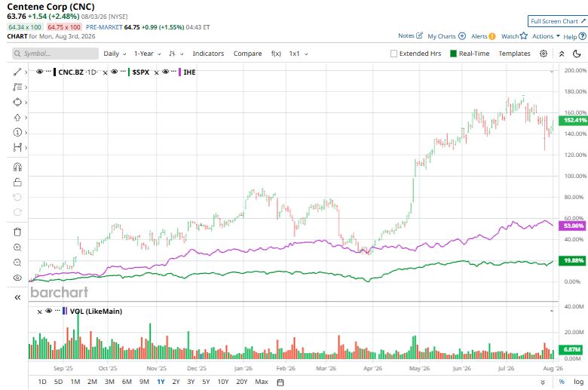The width and height of the screenshot is (588, 390).
Task: Hide the IHE comparison line
Action: click(165, 72)
